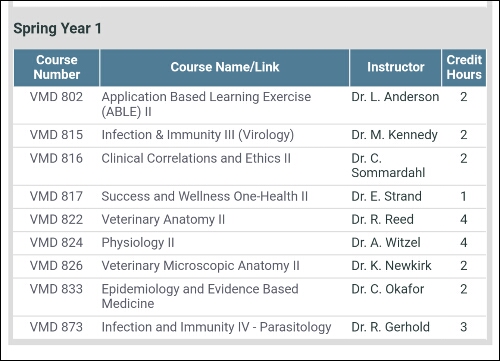Open the Application Based Learning Exercise II course
The width and height of the screenshot is (500, 361).
point(206,104)
